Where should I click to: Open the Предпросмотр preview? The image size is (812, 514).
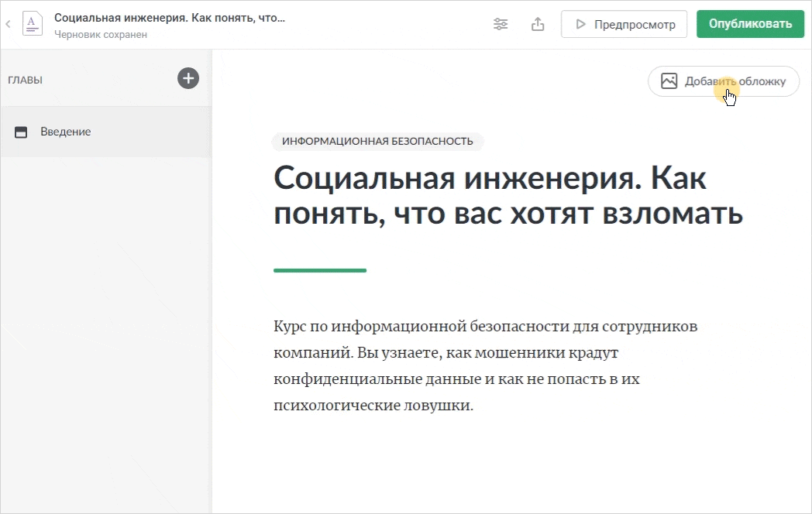pyautogui.click(x=624, y=24)
